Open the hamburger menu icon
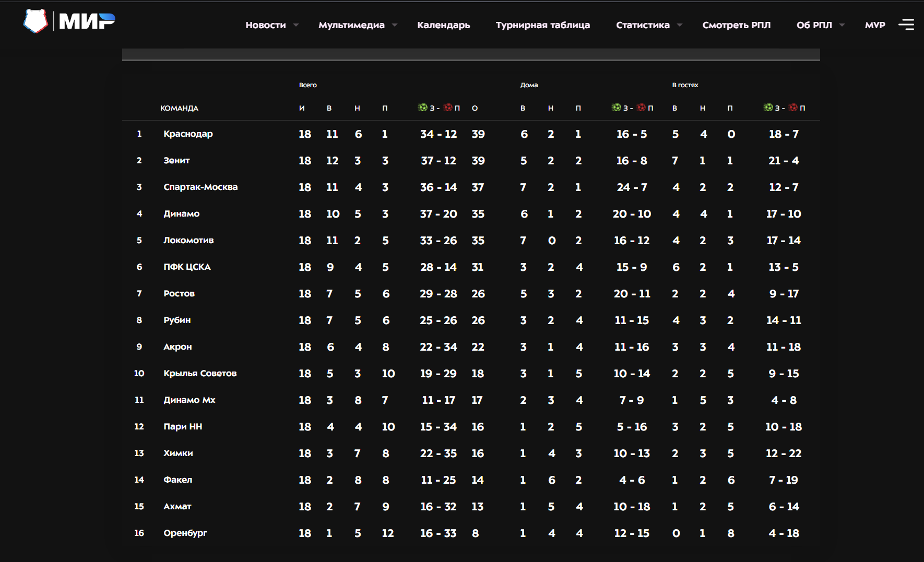Screen dimensions: 924x562 (x=906, y=25)
